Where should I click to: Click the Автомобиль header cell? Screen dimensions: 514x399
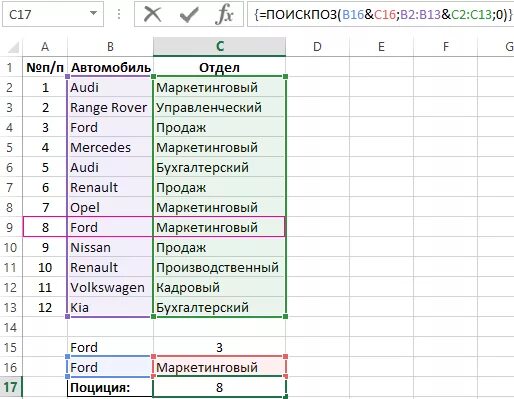[x=110, y=68]
